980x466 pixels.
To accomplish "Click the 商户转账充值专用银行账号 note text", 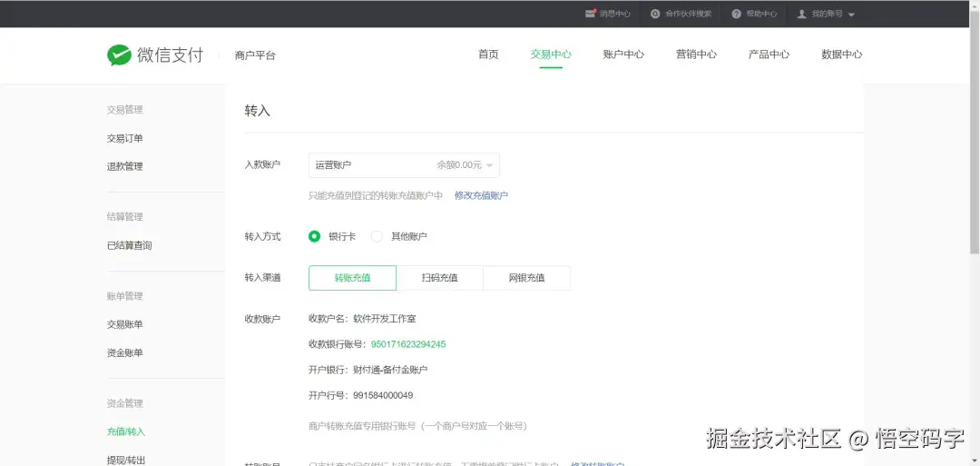I will [417, 426].
